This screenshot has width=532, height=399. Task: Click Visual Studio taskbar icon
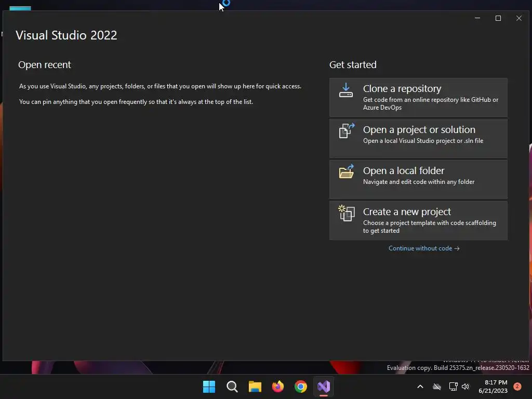(324, 387)
